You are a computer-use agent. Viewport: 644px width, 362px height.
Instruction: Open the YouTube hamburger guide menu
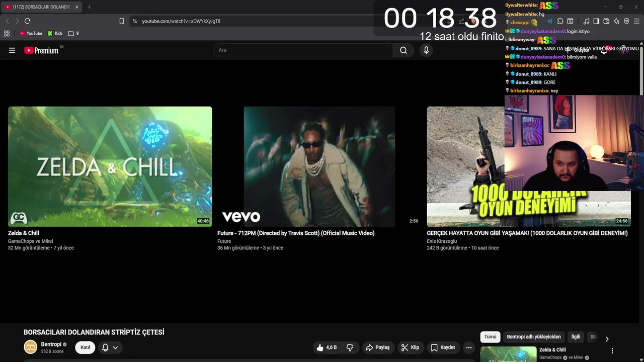click(12, 50)
